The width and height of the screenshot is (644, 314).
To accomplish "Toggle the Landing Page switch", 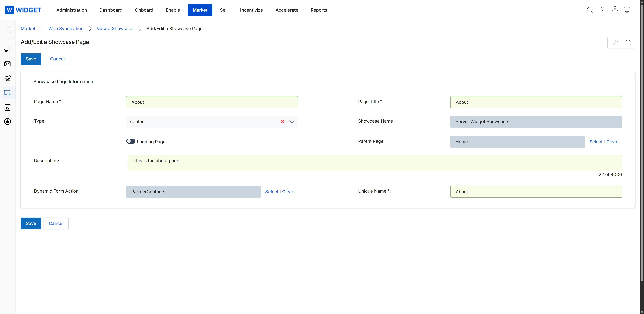I will pos(130,141).
